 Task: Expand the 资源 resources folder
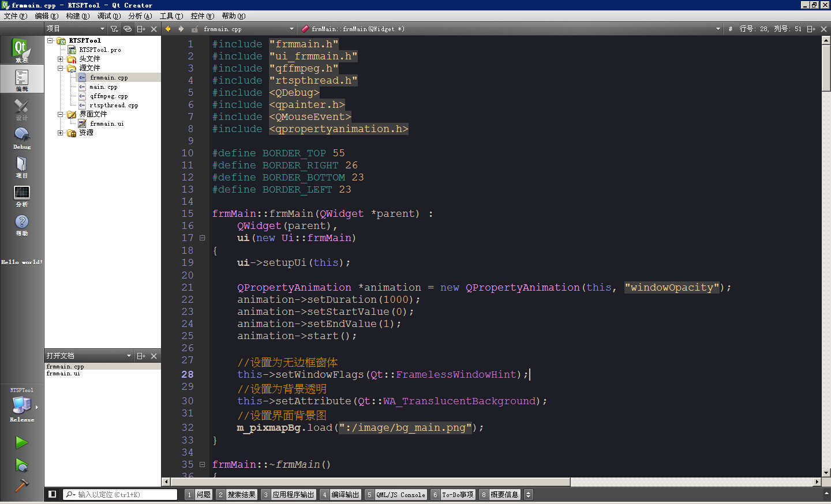tap(60, 133)
